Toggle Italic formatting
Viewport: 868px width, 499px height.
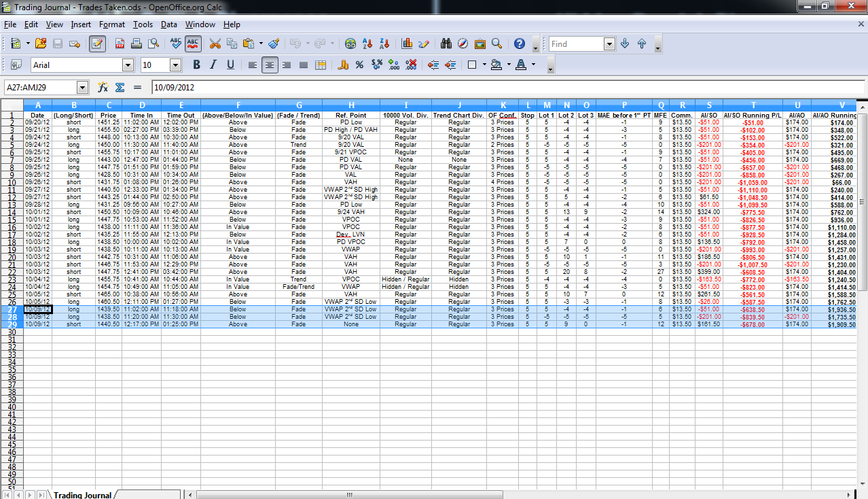[x=213, y=65]
